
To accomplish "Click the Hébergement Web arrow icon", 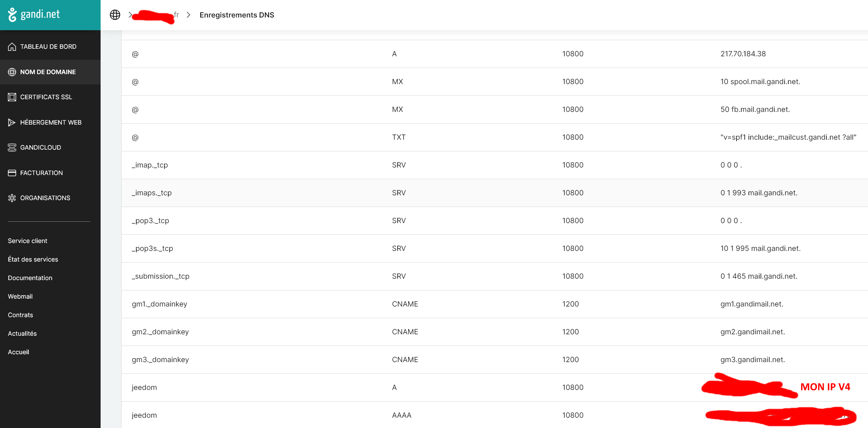I will click(x=12, y=123).
